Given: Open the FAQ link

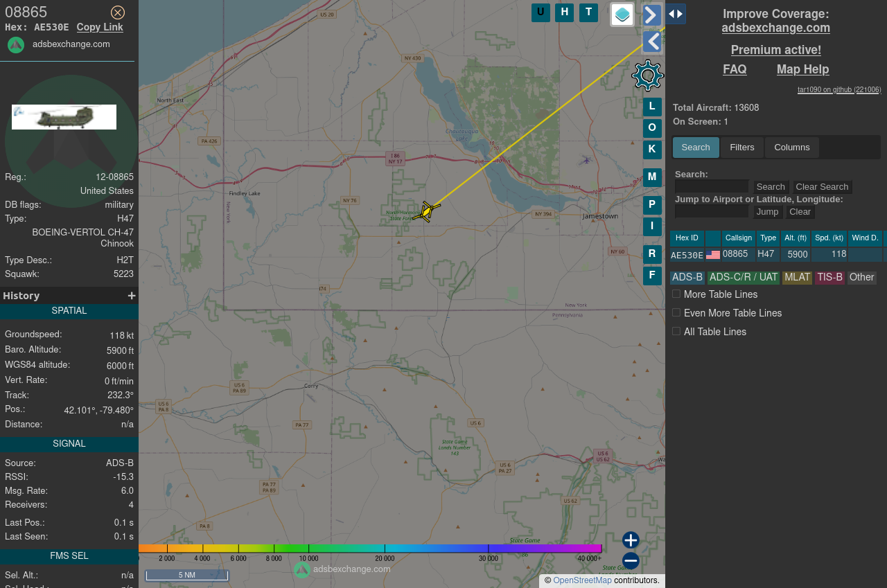Looking at the screenshot, I should coord(735,69).
